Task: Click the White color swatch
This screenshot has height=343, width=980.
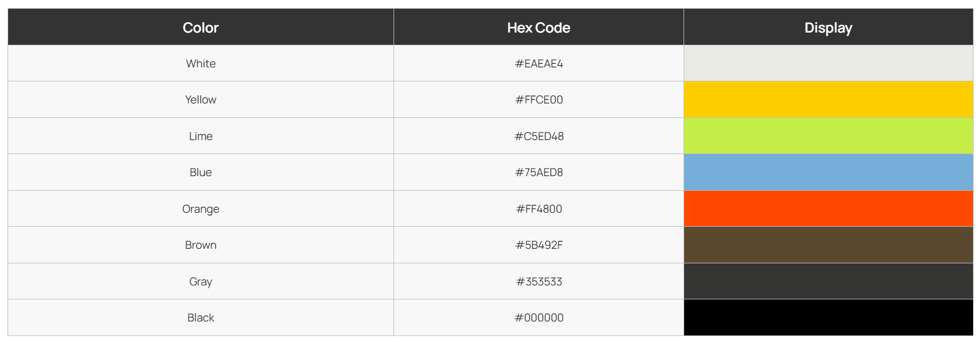Action: click(828, 63)
